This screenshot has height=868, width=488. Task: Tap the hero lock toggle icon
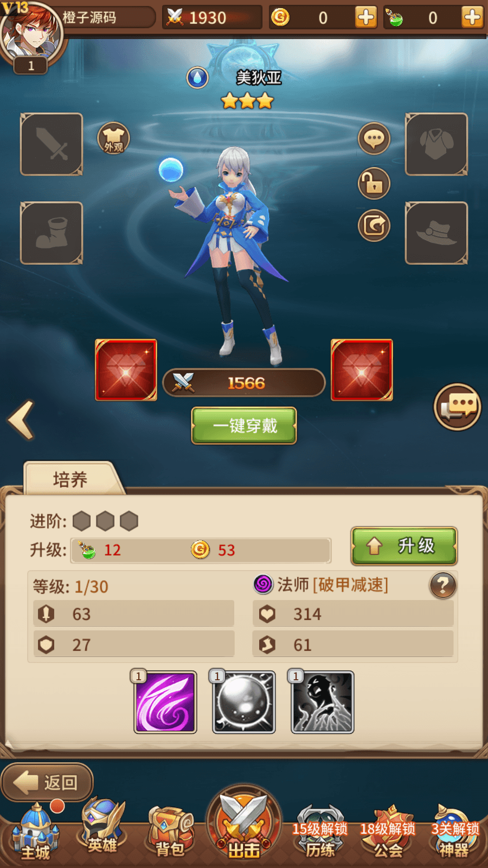tap(374, 183)
